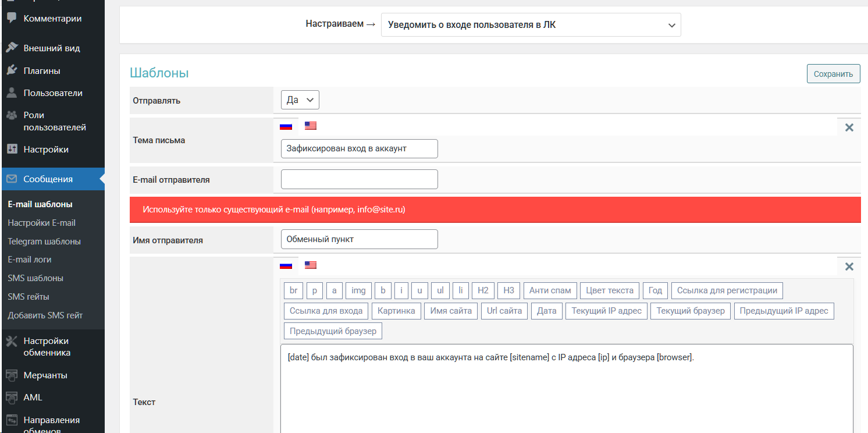Click the US flag in Тема письма row
The height and width of the screenshot is (433, 868).
pyautogui.click(x=311, y=126)
